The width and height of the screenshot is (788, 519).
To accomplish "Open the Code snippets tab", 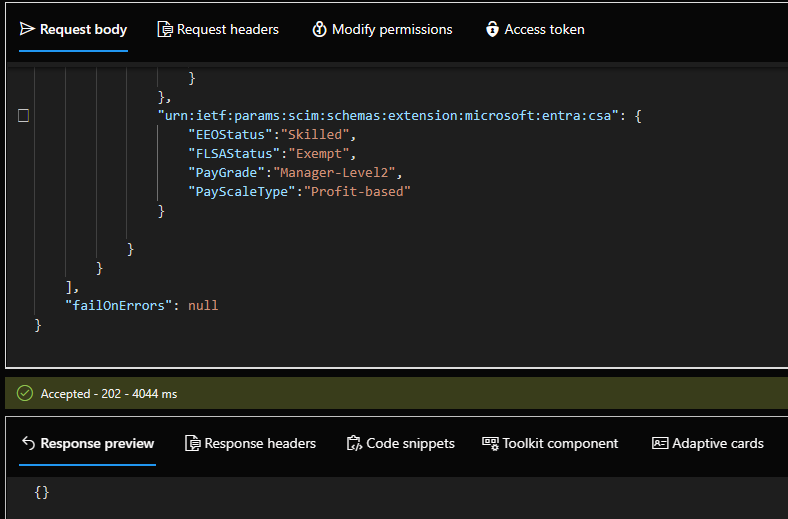I will pos(399,443).
